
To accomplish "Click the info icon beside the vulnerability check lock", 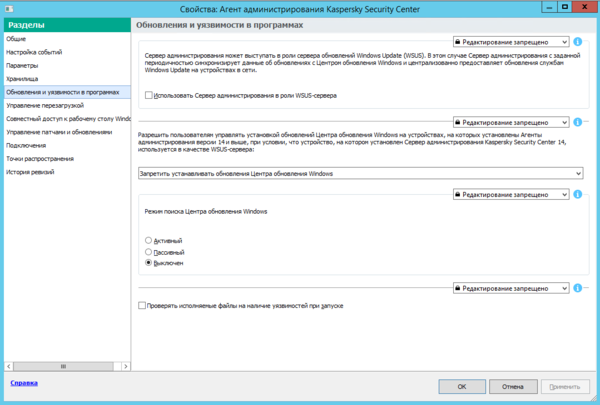I will click(578, 288).
